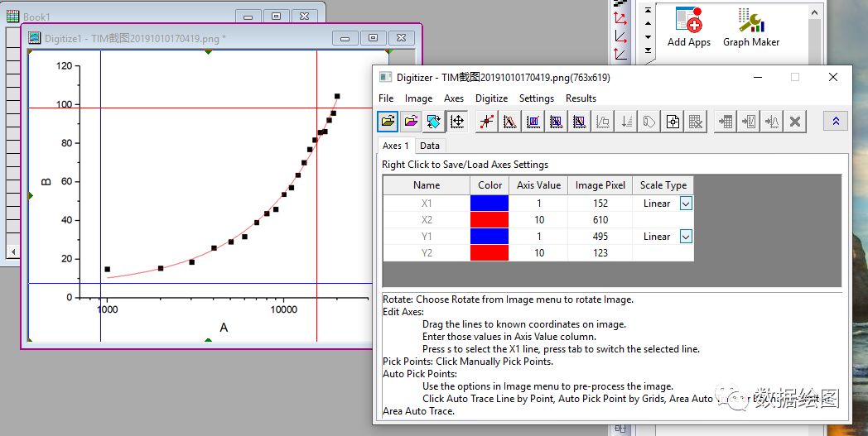Toggle the Edit Axes tool
This screenshot has height=436, width=868.
point(456,121)
